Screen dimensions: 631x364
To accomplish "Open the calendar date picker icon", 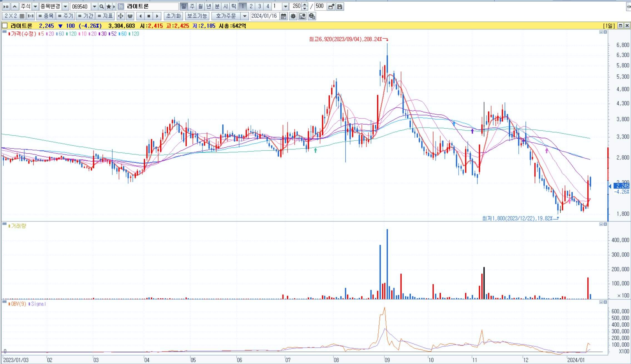I will pyautogui.click(x=283, y=16).
